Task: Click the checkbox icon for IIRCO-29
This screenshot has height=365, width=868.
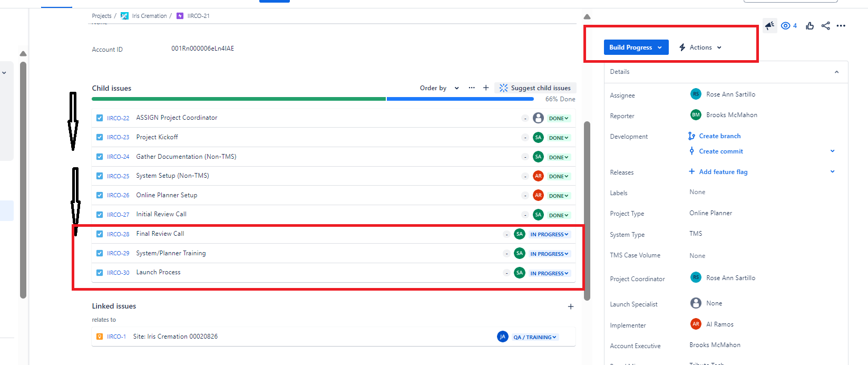Action: coord(100,253)
